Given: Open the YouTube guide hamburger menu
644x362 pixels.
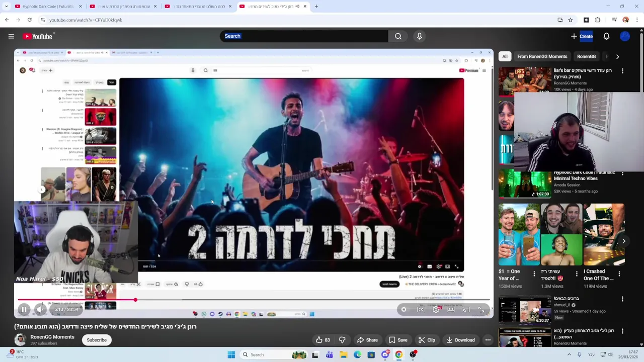Looking at the screenshot, I should (11, 36).
